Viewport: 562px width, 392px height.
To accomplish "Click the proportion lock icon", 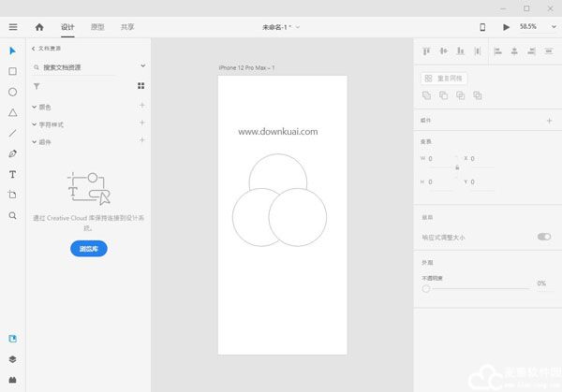I will coord(457,167).
